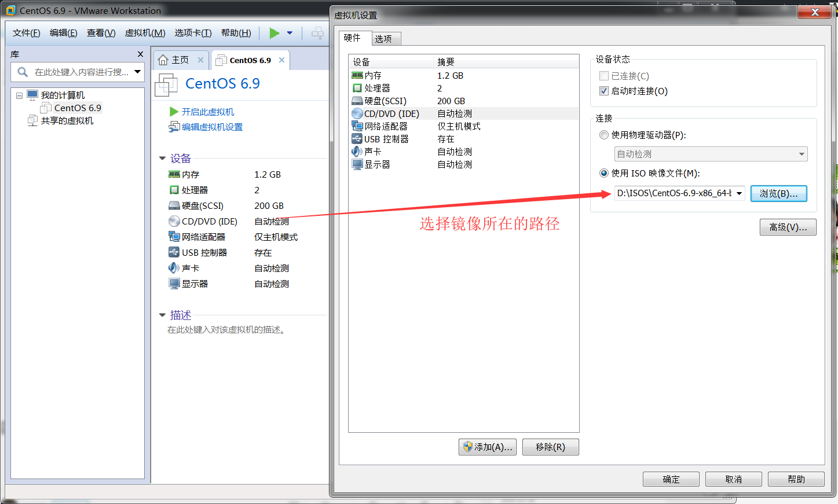Select USB 控制器 icon in settings device list
838x504 pixels.
357,139
